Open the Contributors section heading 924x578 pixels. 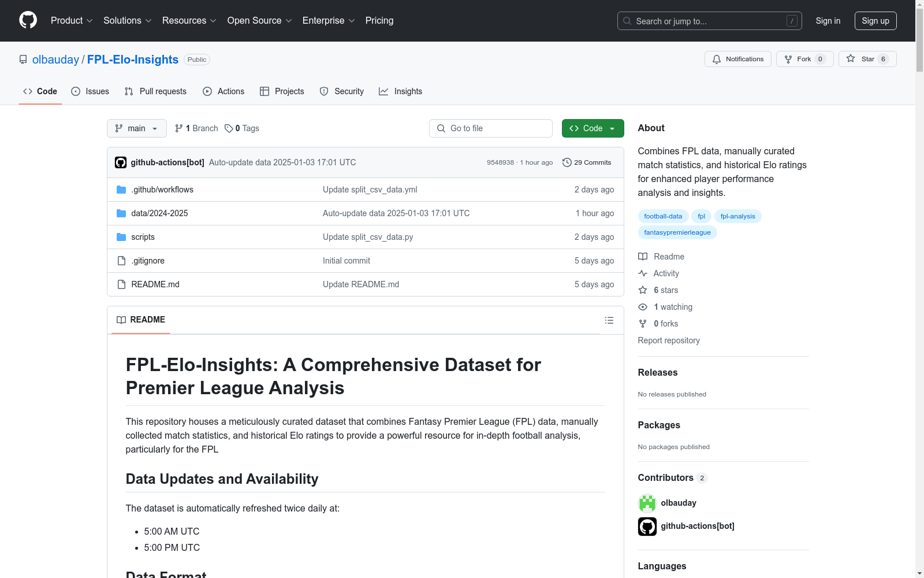coord(666,477)
